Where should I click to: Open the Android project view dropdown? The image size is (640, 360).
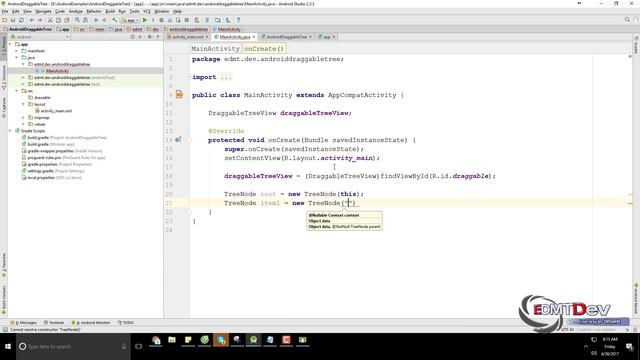tap(40, 37)
